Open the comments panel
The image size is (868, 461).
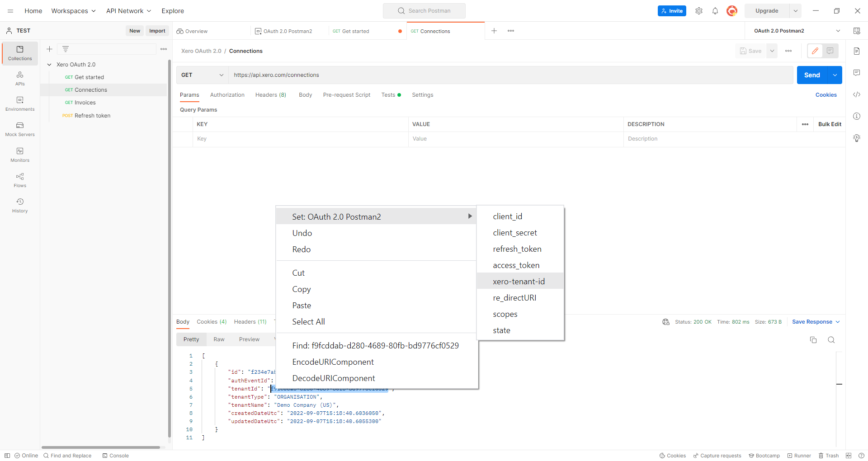click(857, 73)
